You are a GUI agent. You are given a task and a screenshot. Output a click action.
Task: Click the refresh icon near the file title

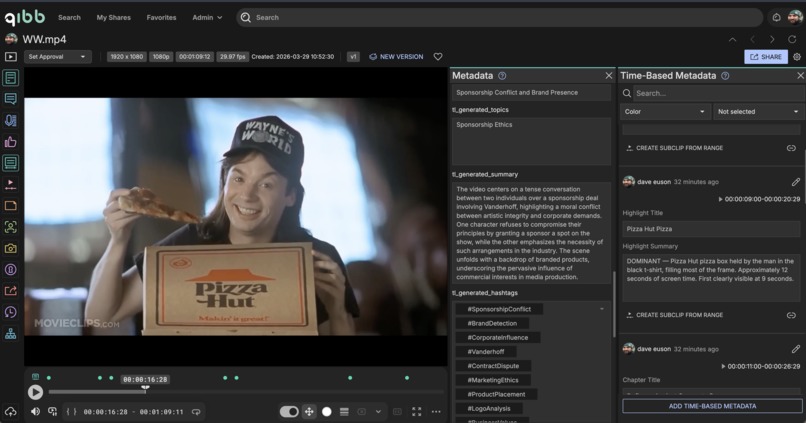[x=792, y=40]
